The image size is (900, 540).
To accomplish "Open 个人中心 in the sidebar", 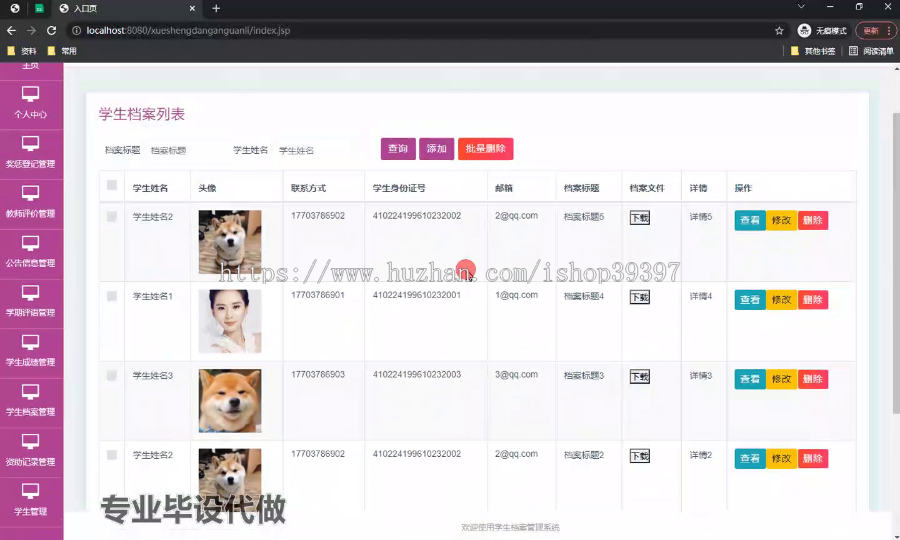I will [x=31, y=103].
